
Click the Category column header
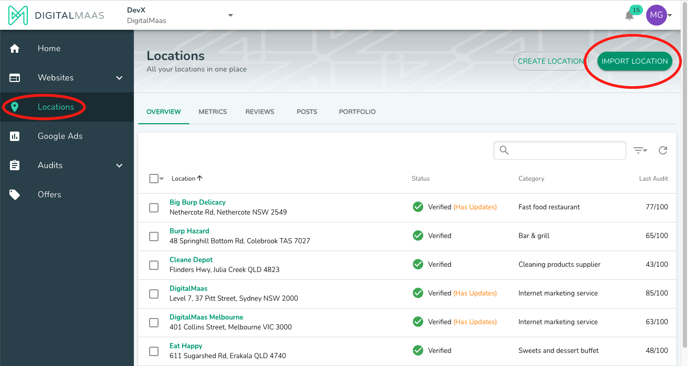click(531, 179)
